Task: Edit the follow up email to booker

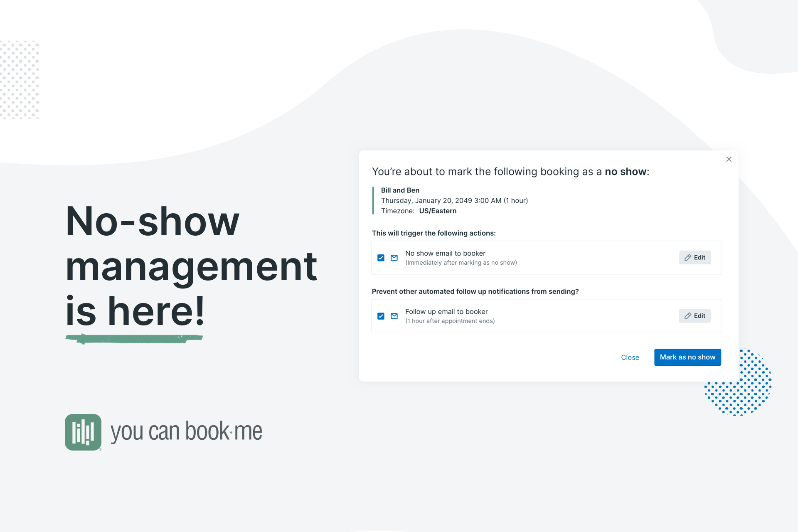Action: [695, 316]
